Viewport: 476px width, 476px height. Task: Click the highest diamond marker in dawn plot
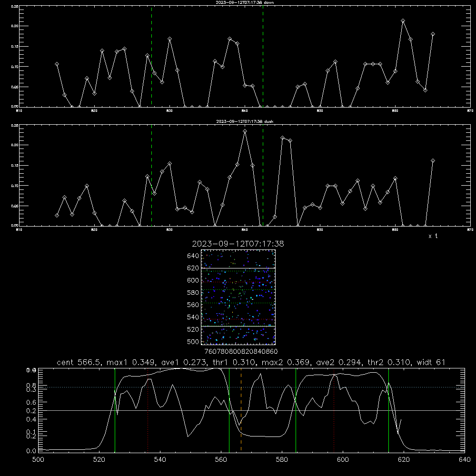[x=403, y=21]
